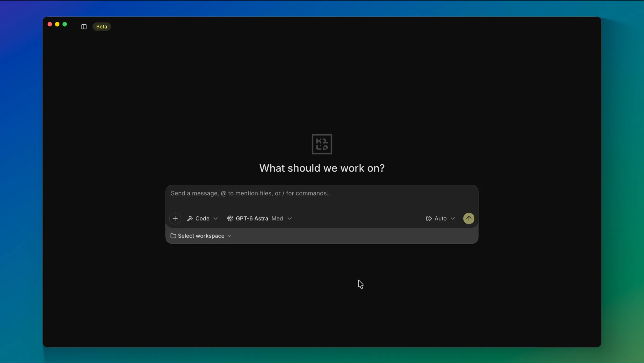Expand the Select workspace dropdown
This screenshot has height=363, width=644.
201,236
